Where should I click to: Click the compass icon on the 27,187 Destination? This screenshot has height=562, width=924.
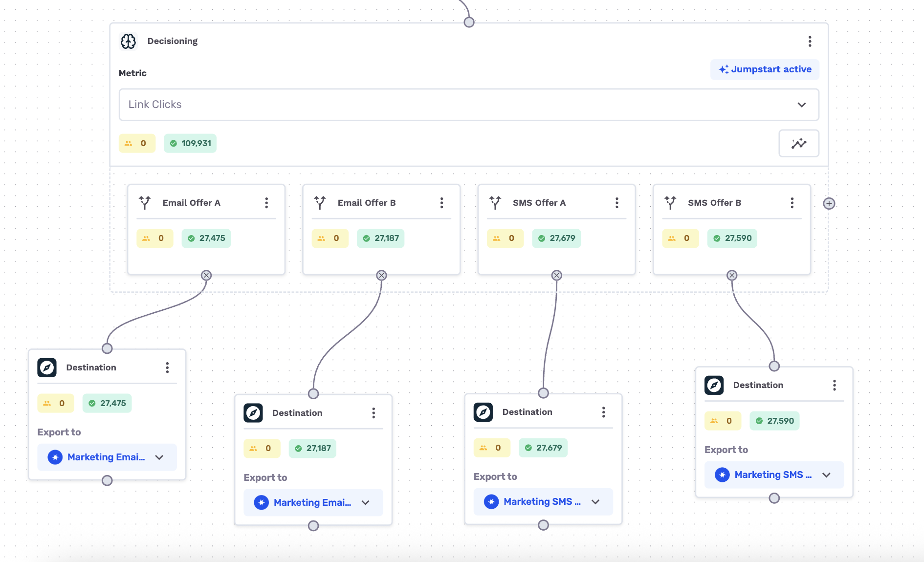point(253,413)
